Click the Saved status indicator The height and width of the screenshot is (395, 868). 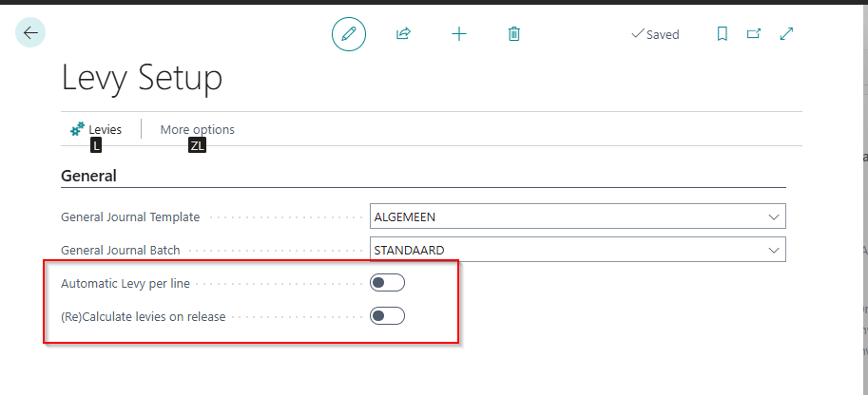[x=655, y=34]
